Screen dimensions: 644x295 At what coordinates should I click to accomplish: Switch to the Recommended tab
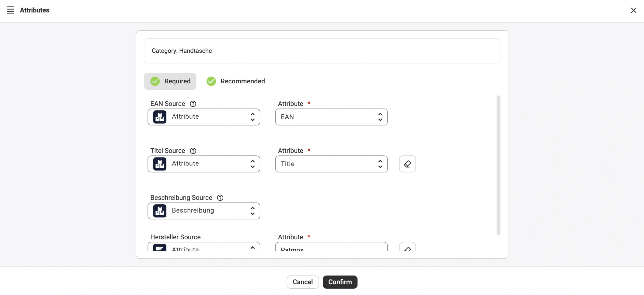(x=242, y=81)
